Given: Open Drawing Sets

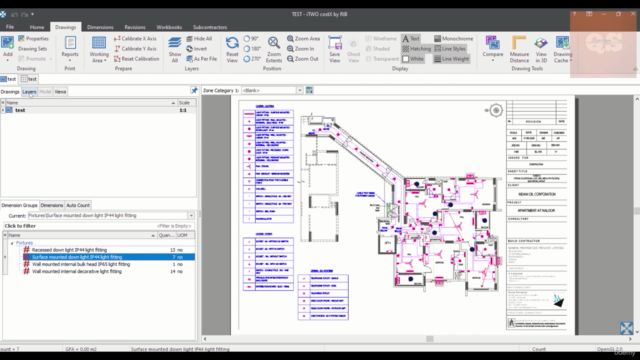Looking at the screenshot, I should click(32, 49).
